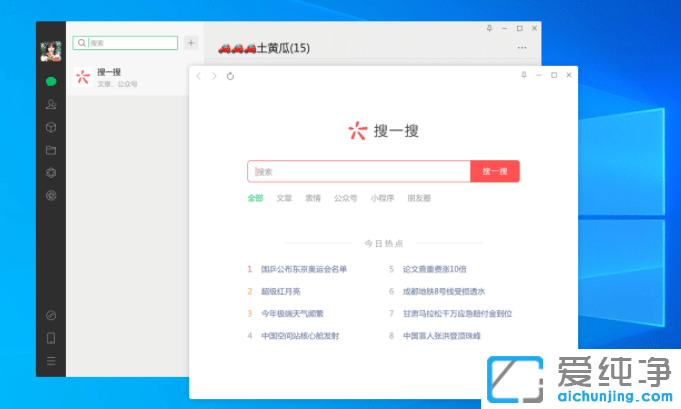This screenshot has height=409, width=681.
Task: Open hot topic 3 今年极端天气频繁
Action: (x=292, y=313)
